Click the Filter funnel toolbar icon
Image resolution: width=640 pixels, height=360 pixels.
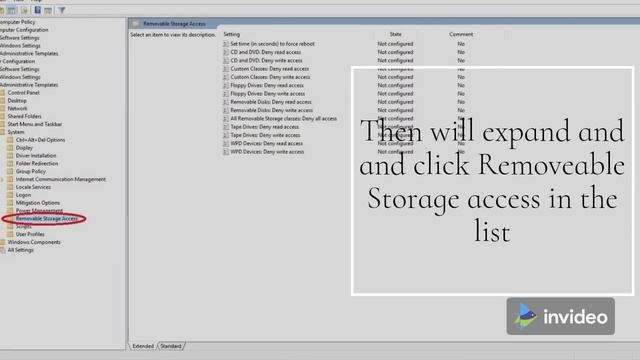pos(62,10)
